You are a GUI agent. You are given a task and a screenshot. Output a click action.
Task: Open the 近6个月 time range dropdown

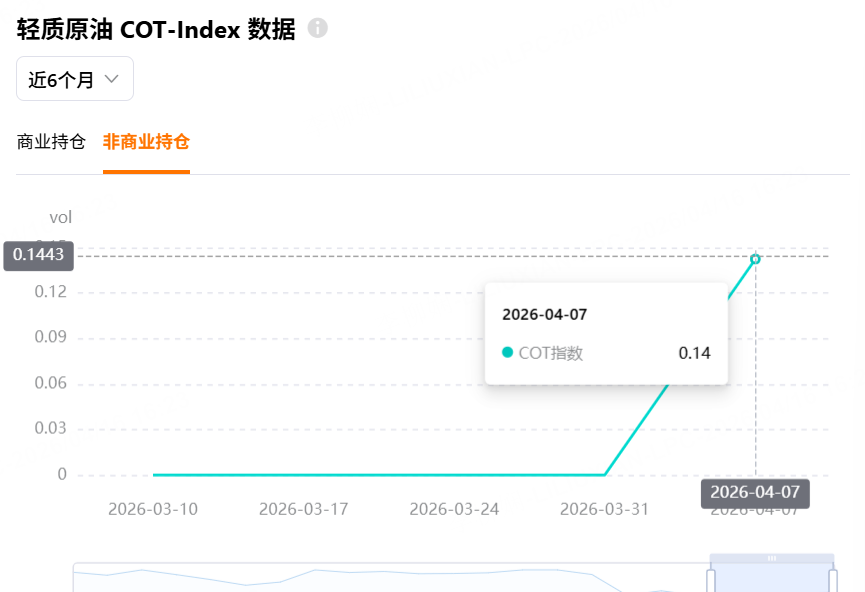click(x=74, y=80)
